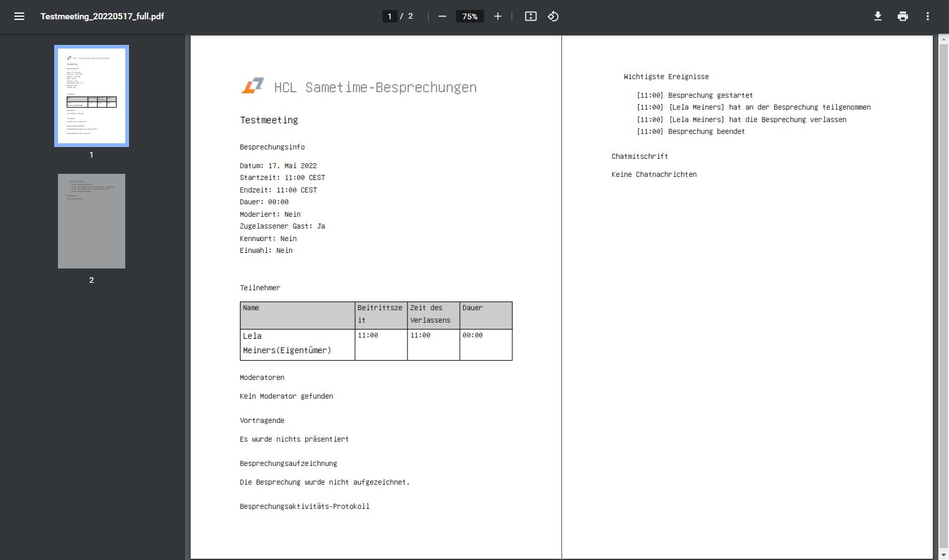The image size is (949, 560).
Task: Click the text Moderiert: Nein
Action: click(x=270, y=214)
